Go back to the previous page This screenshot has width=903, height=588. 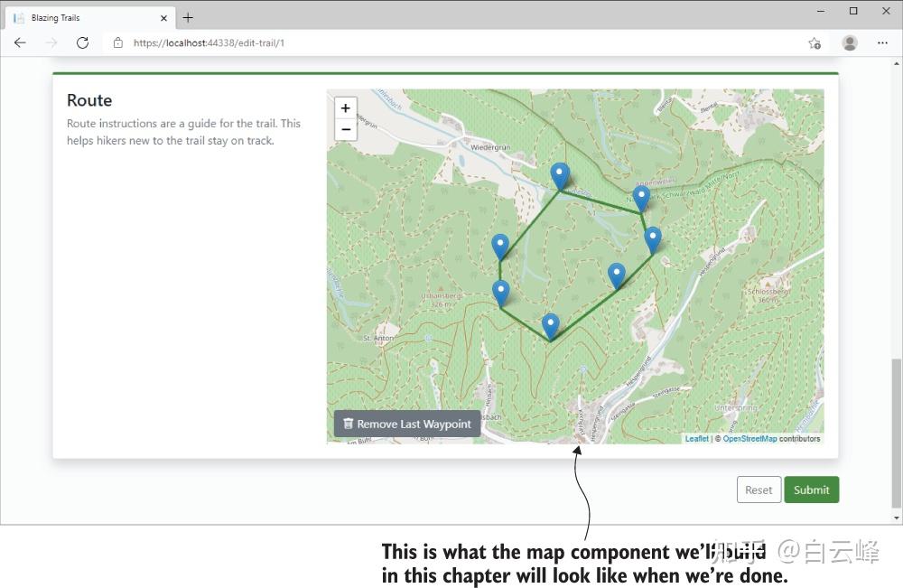click(x=20, y=42)
